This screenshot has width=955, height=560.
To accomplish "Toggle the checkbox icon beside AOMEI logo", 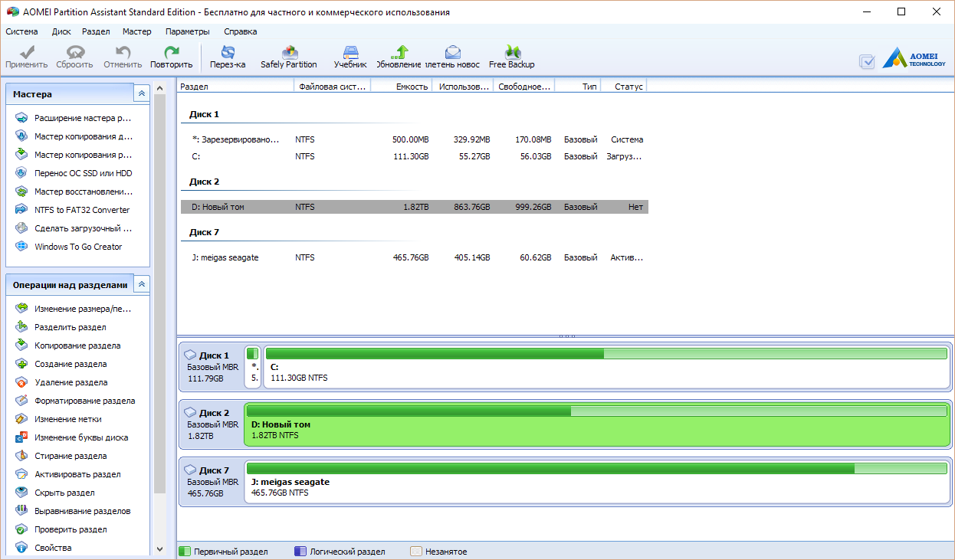I will point(867,62).
